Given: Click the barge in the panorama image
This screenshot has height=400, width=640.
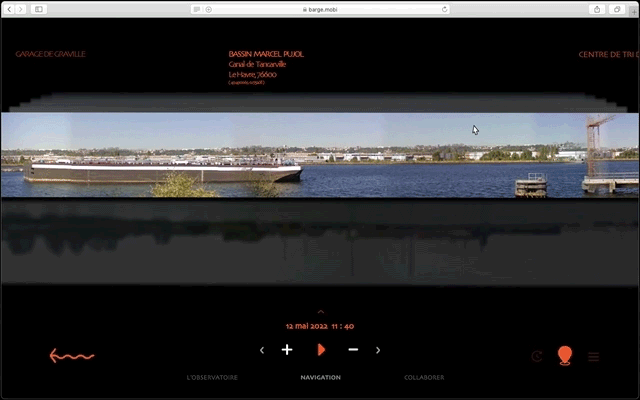Looking at the screenshot, I should click(162, 171).
